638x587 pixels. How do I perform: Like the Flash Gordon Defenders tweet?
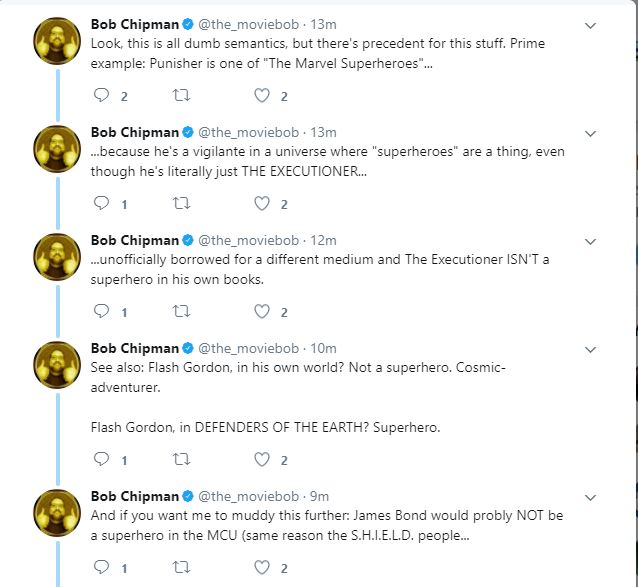(x=262, y=459)
